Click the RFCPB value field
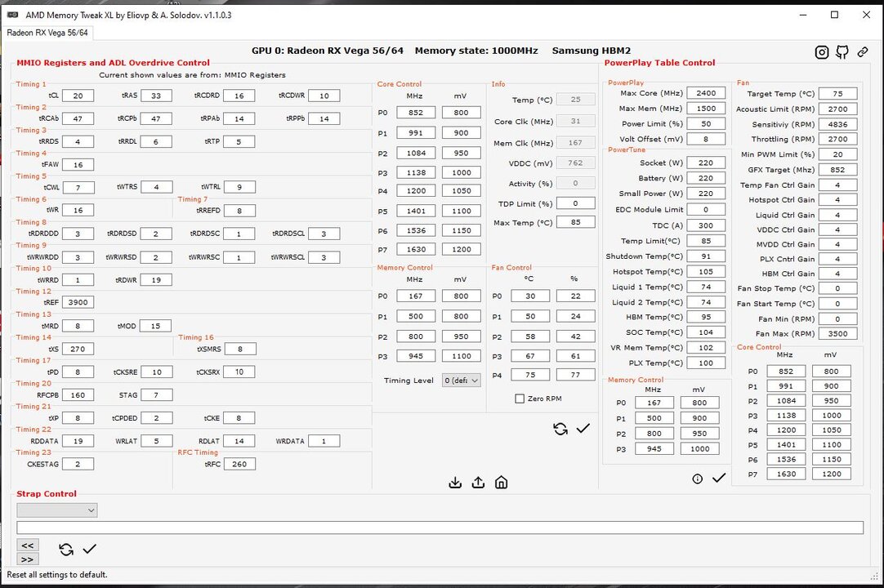The height and width of the screenshot is (588, 884). point(78,395)
